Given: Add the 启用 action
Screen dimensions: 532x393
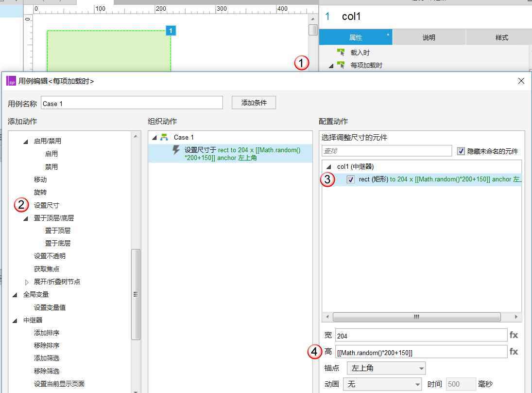Looking at the screenshot, I should coord(51,154).
